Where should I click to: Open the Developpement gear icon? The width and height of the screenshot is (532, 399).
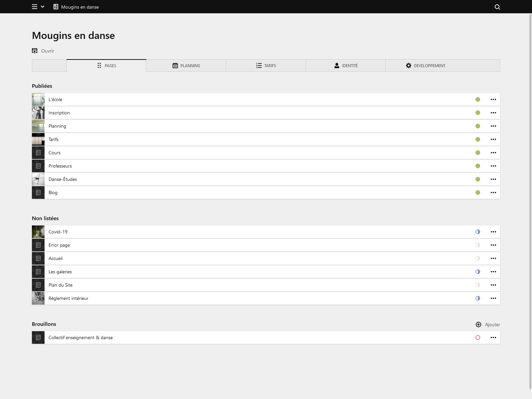click(x=408, y=66)
